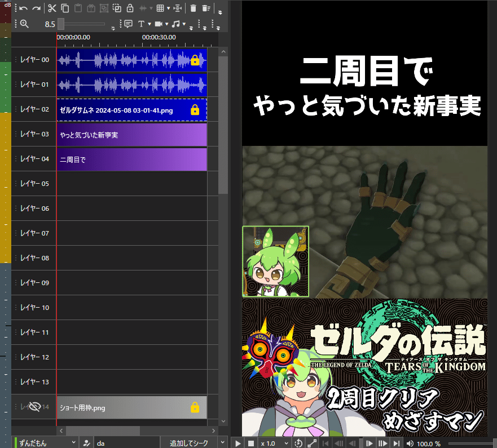Click the レイヤー 05 layer header

coord(34,184)
